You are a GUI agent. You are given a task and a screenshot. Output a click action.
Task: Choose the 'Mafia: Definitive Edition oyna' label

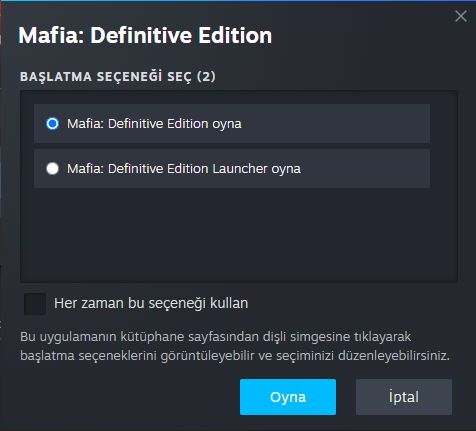(154, 124)
